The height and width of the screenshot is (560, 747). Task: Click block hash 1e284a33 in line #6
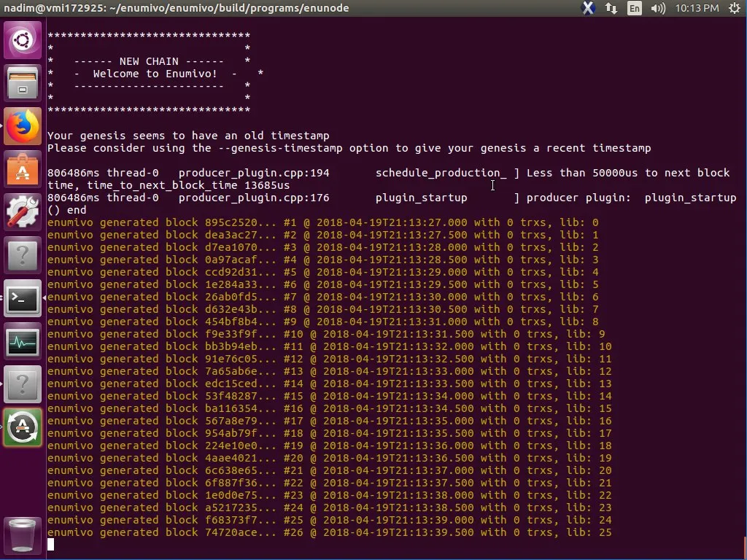231,284
